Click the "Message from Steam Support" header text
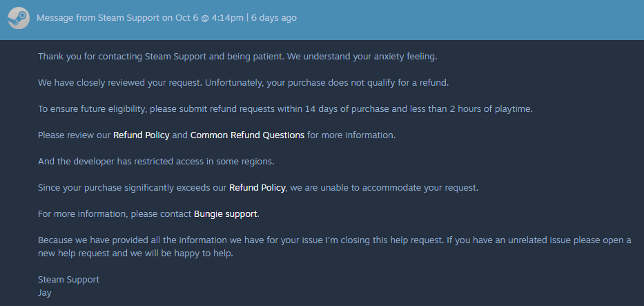The height and width of the screenshot is (306, 644). point(98,18)
